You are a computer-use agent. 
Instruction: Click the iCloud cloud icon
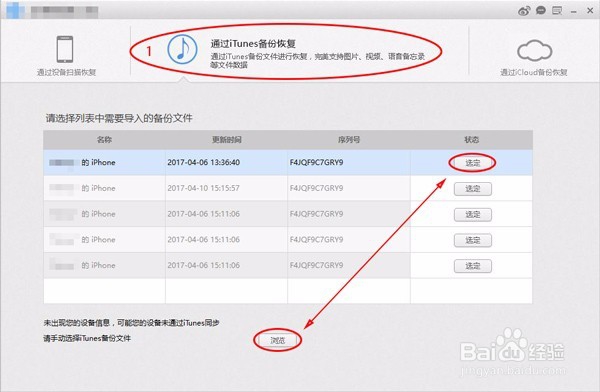[x=534, y=51]
